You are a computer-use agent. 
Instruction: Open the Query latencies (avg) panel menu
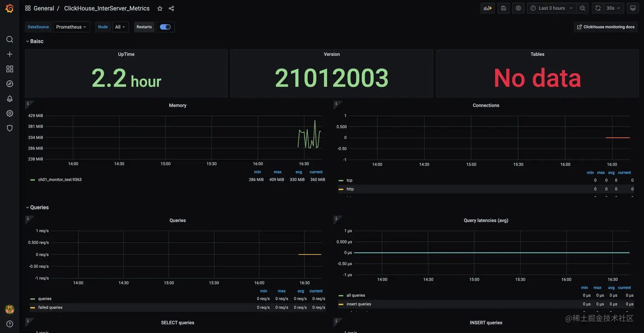[x=486, y=220]
